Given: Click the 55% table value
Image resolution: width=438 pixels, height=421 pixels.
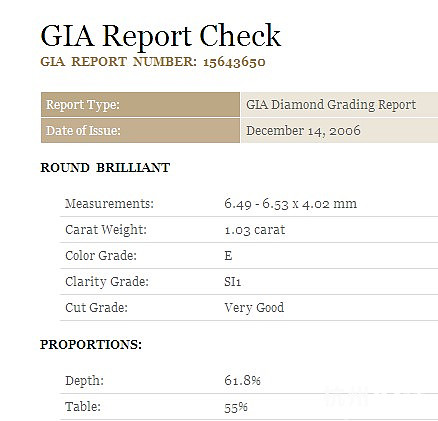Looking at the screenshot, I should (x=236, y=407).
